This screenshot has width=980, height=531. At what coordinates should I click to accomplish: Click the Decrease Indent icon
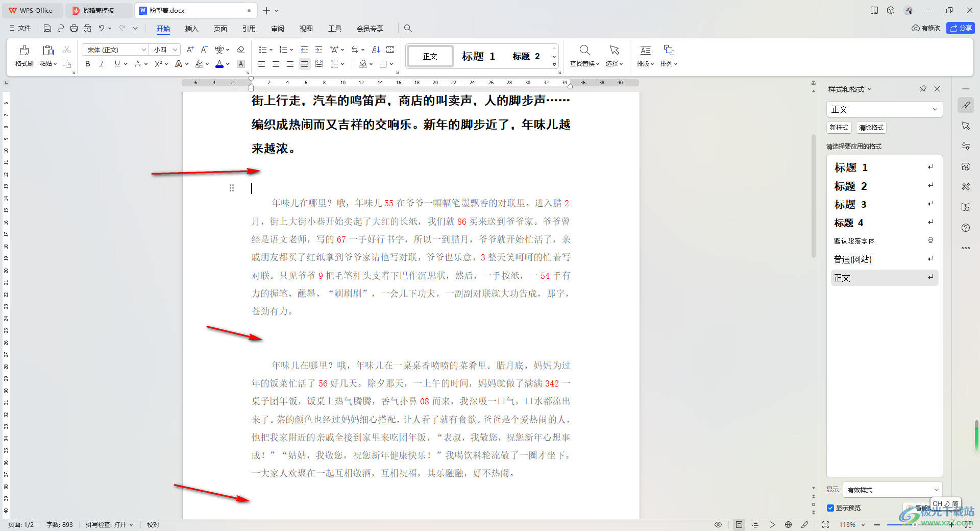tap(304, 50)
